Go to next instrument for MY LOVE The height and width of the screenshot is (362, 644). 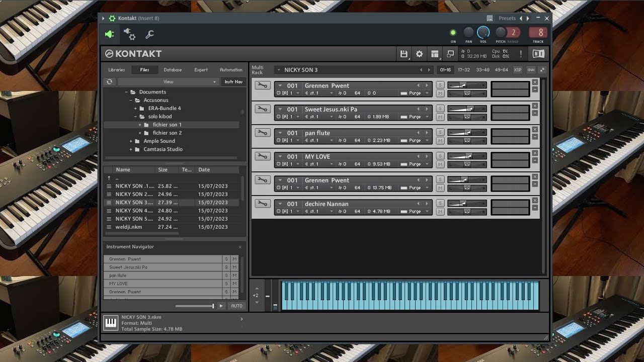(427, 156)
